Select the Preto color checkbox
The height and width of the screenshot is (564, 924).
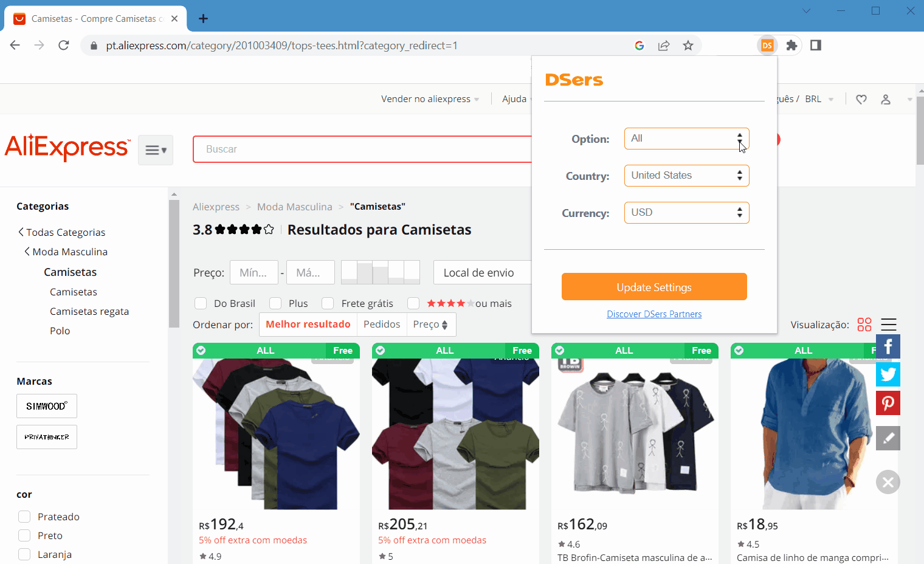point(24,535)
